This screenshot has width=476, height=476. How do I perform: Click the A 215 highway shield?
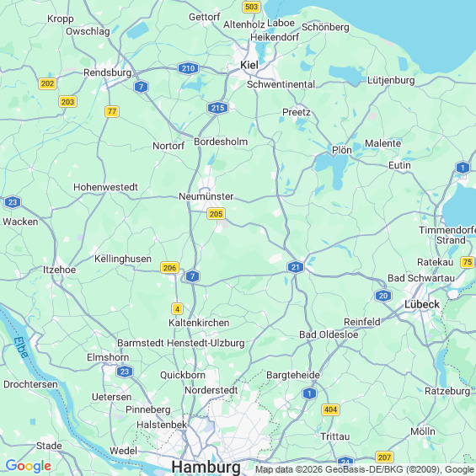[217, 108]
